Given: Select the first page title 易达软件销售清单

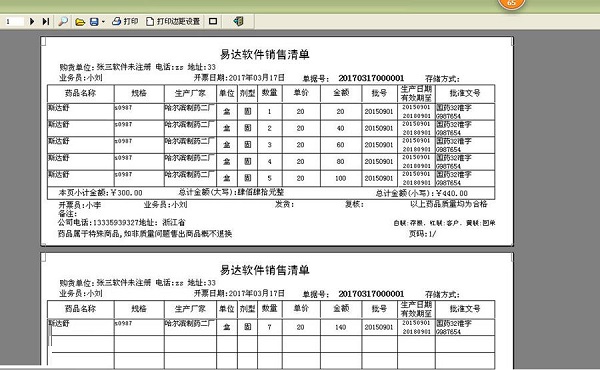Looking at the screenshot, I should (x=264, y=54).
